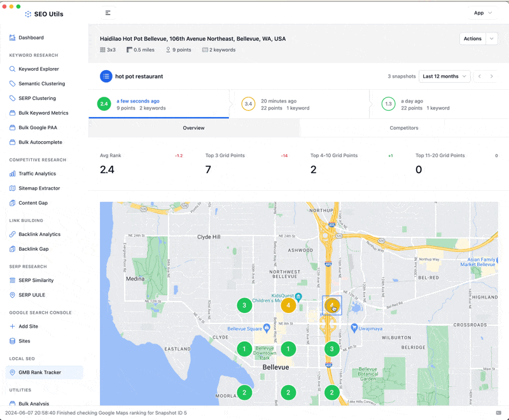The image size is (509, 420).
Task: Open the Backlink Analytics tool
Action: pyautogui.click(x=39, y=234)
